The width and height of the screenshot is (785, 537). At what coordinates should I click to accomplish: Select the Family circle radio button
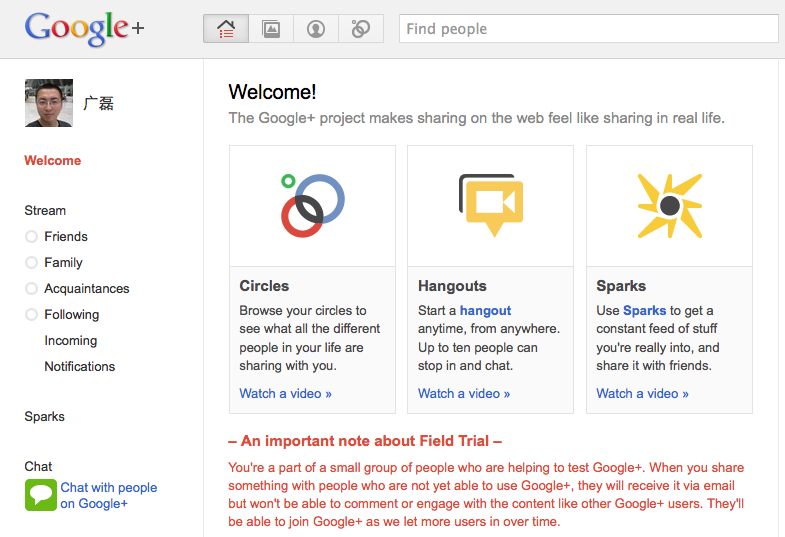32,262
